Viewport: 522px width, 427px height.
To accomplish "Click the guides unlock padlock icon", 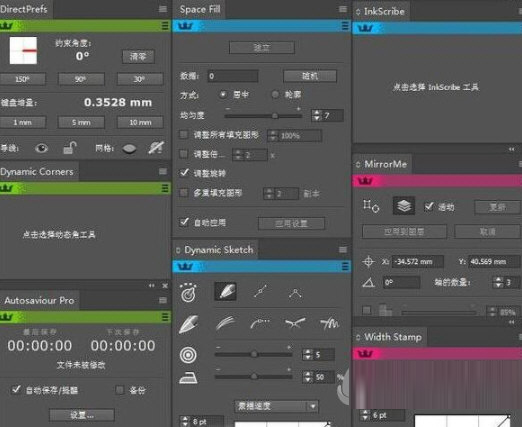I will coord(70,148).
